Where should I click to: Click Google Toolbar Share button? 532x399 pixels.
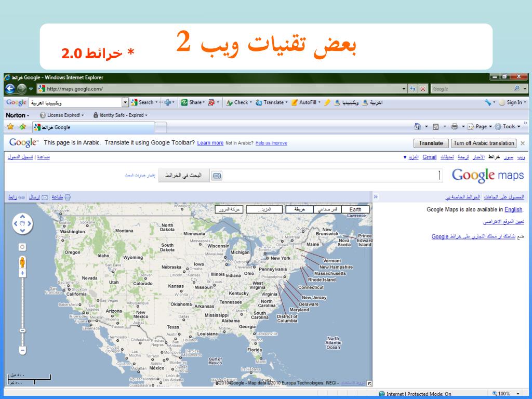193,102
